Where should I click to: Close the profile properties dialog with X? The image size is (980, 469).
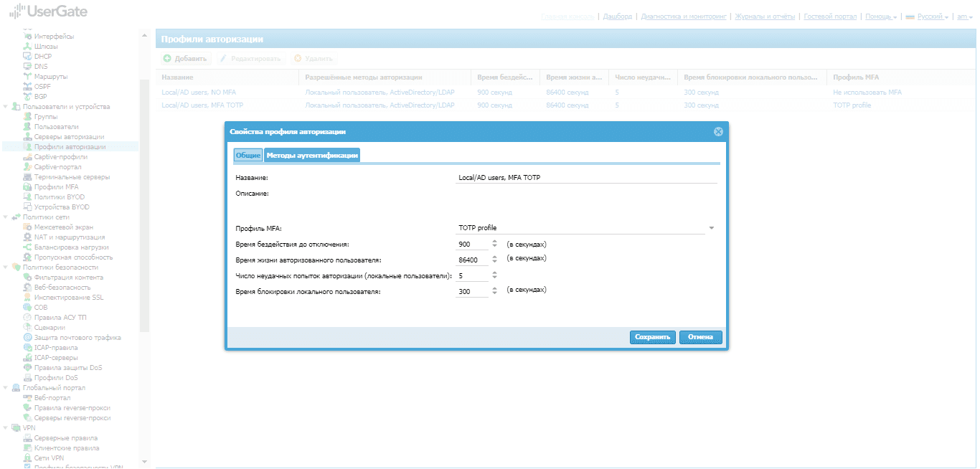717,132
